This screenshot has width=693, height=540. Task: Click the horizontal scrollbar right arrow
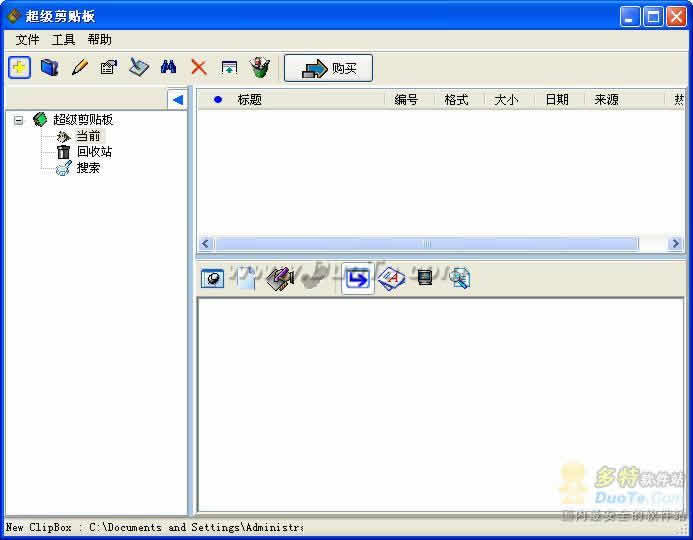(675, 243)
